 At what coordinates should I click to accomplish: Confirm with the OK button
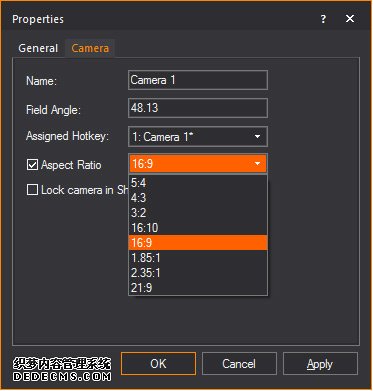click(158, 363)
